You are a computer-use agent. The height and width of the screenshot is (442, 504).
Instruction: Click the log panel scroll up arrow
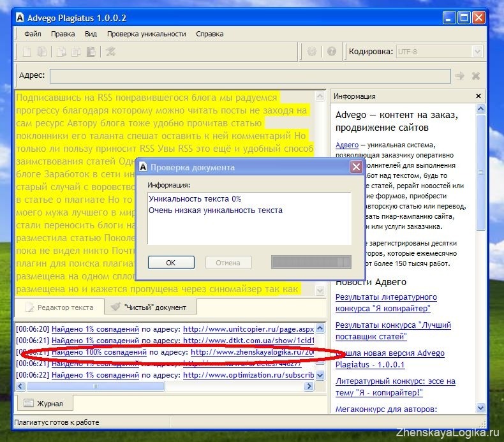320,328
